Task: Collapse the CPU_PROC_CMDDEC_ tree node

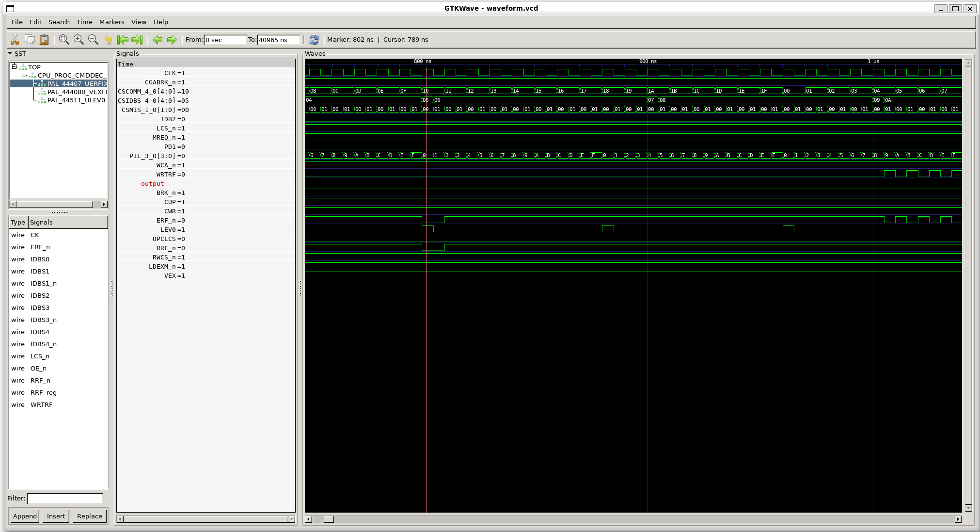Action: 24,75
